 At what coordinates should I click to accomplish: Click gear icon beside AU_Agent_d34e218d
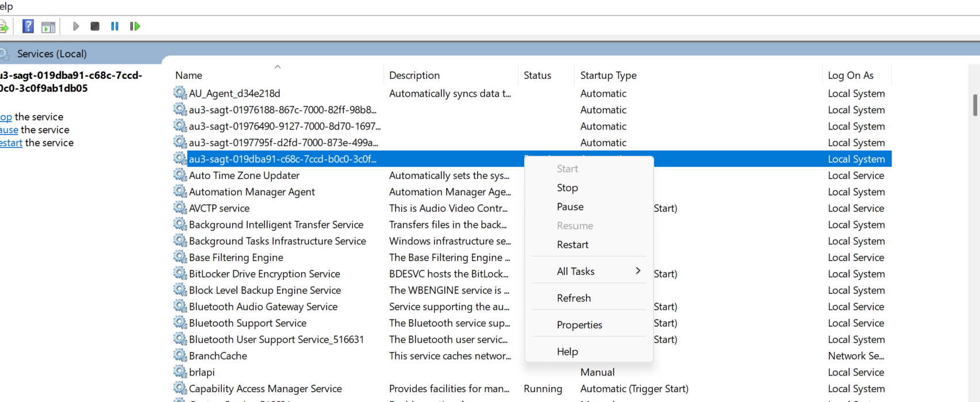(x=180, y=93)
